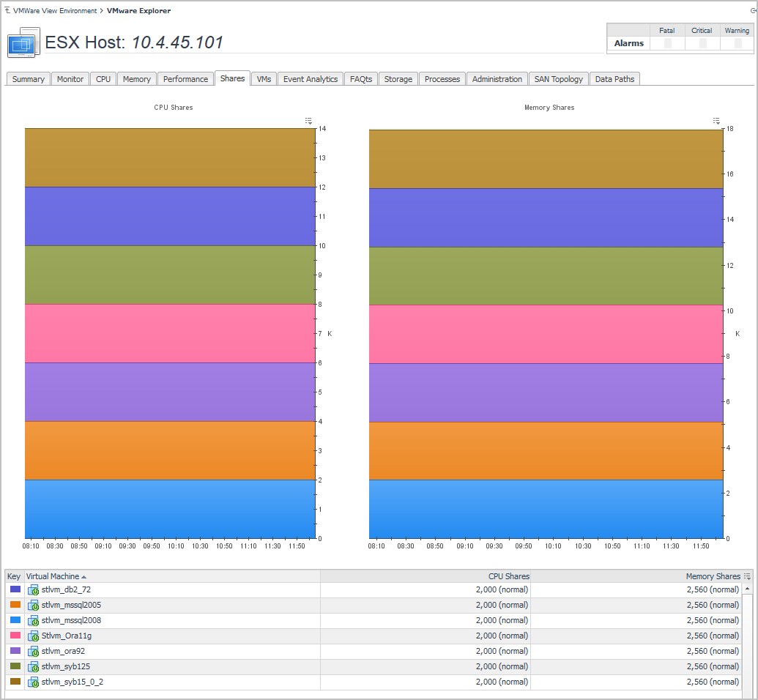Click the table scrollbar up arrow
This screenshot has height=700, width=758.
pyautogui.click(x=747, y=589)
